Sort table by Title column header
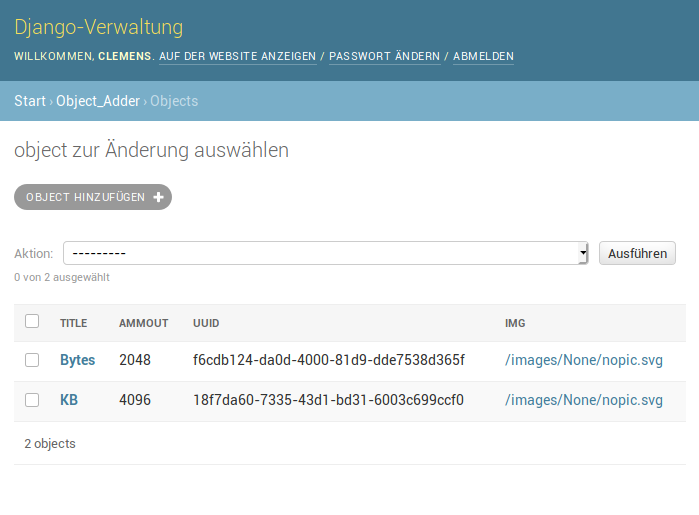The image size is (699, 515). point(73,323)
